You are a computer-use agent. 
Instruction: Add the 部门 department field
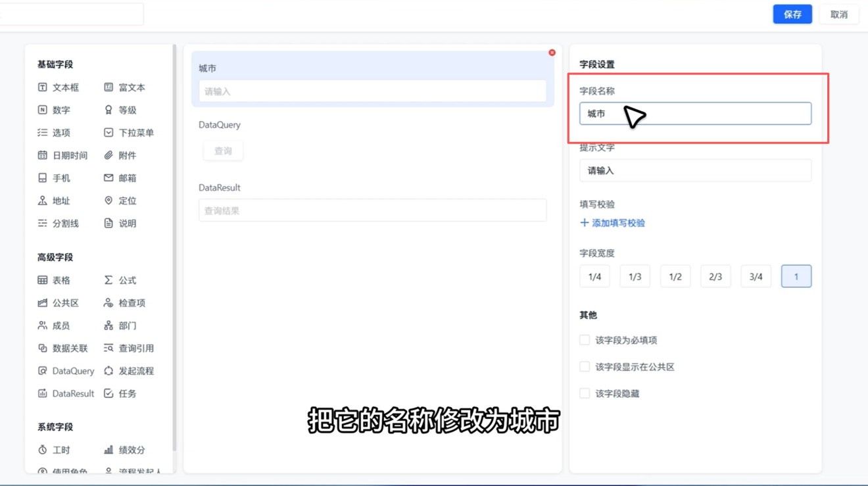(120, 326)
